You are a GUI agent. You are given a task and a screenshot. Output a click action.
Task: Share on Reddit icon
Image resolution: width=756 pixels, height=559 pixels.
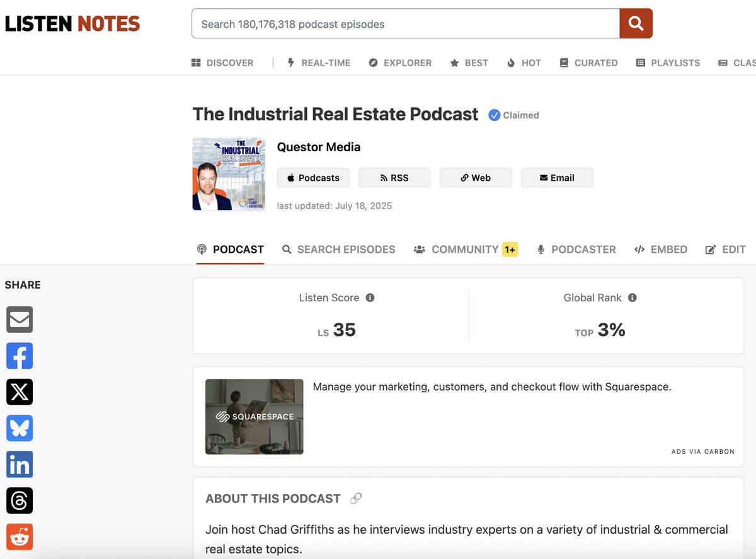click(20, 537)
